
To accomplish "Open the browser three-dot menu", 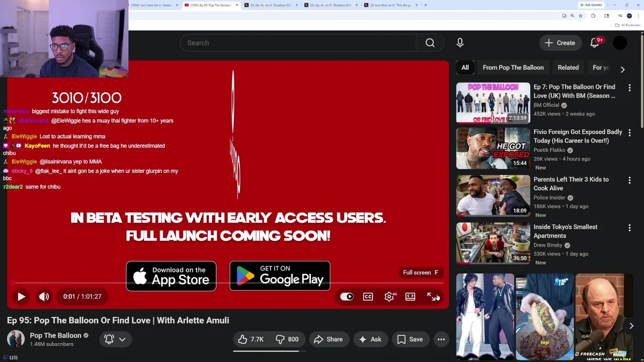I will [638, 16].
